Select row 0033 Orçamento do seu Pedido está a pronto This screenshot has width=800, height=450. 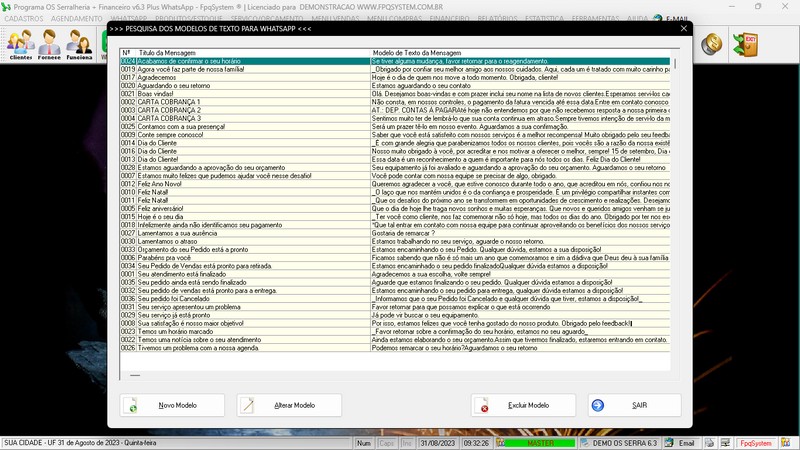coord(395,249)
